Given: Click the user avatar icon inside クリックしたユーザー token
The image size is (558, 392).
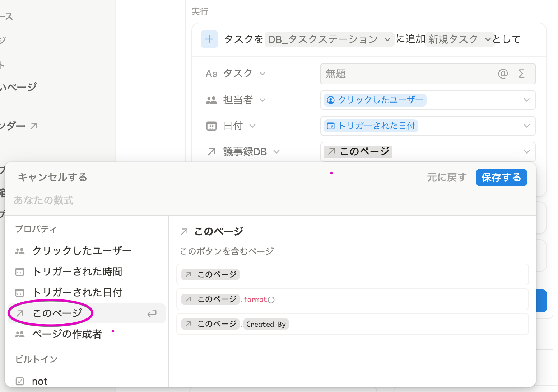Looking at the screenshot, I should [x=331, y=100].
